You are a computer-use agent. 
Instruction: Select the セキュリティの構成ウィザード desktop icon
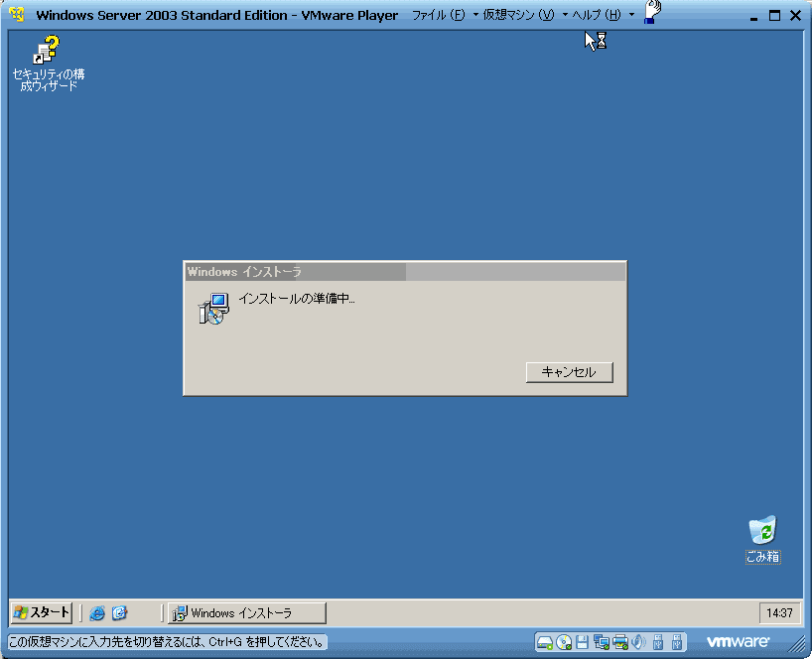[49, 64]
